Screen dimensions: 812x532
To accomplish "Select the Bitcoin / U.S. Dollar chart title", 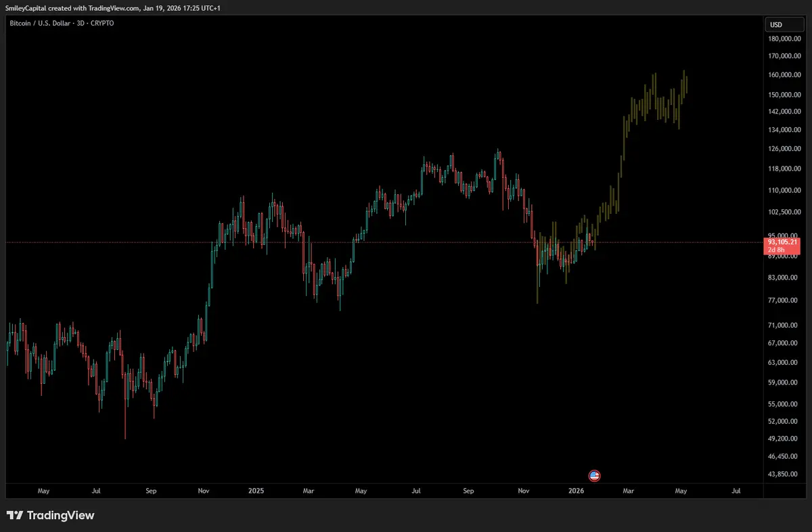I will click(x=61, y=23).
